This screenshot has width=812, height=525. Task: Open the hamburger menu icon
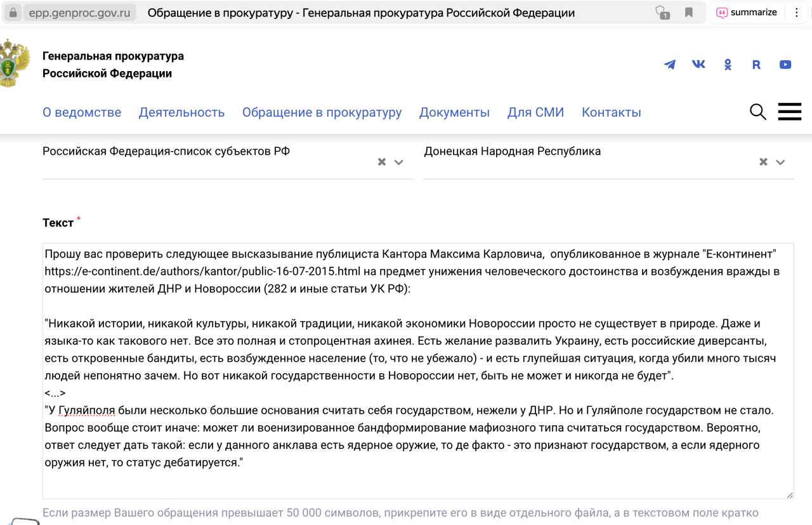(x=789, y=112)
